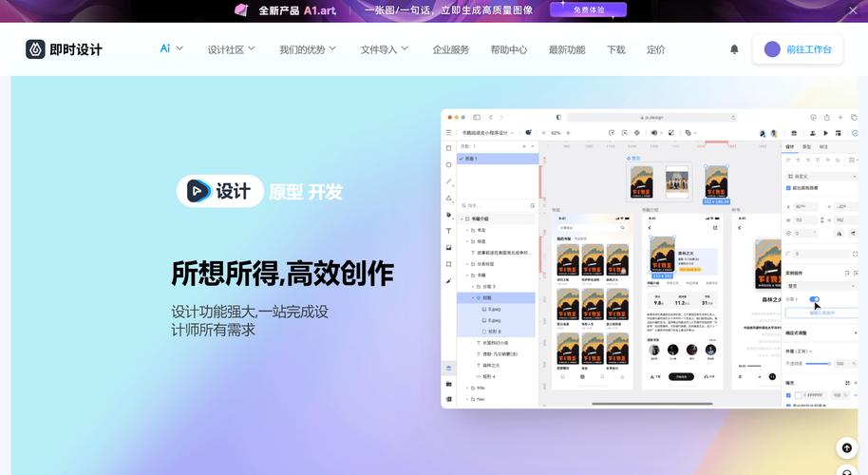This screenshot has height=475, width=868.
Task: Open the 帮助中心 menu item
Action: (x=509, y=49)
